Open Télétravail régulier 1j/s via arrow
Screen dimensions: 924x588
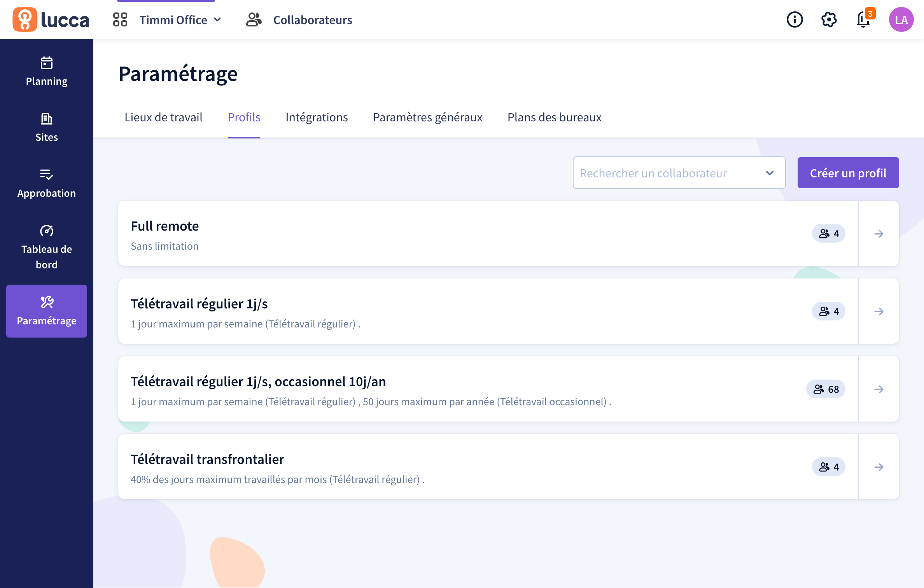click(878, 311)
